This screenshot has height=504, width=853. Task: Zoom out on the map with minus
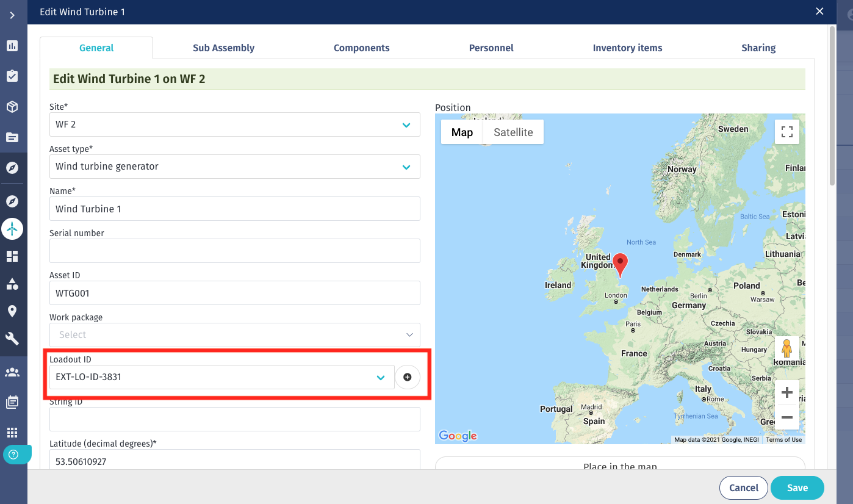tap(787, 417)
